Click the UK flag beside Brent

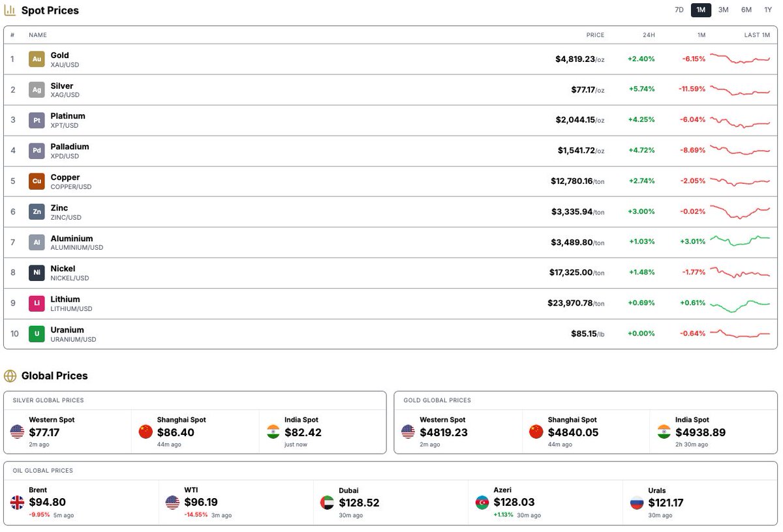(17, 503)
